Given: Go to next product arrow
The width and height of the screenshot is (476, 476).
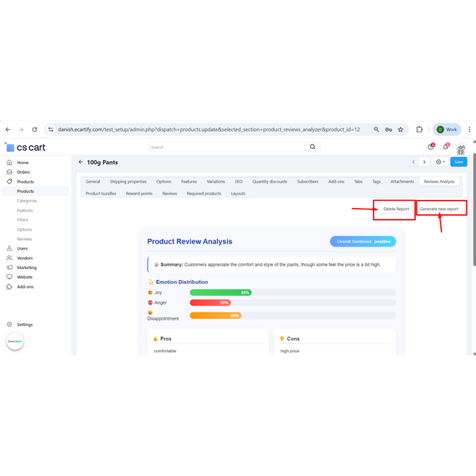Looking at the screenshot, I should coord(424,162).
